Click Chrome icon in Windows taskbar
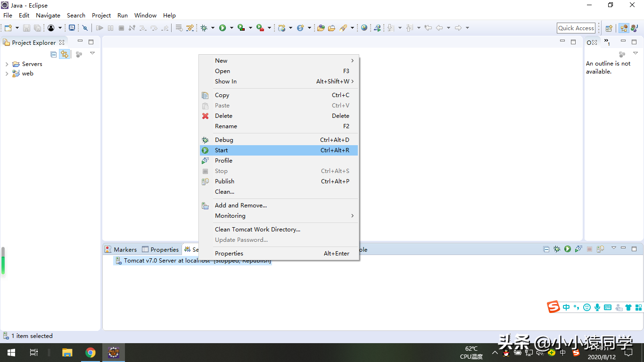 click(x=91, y=353)
